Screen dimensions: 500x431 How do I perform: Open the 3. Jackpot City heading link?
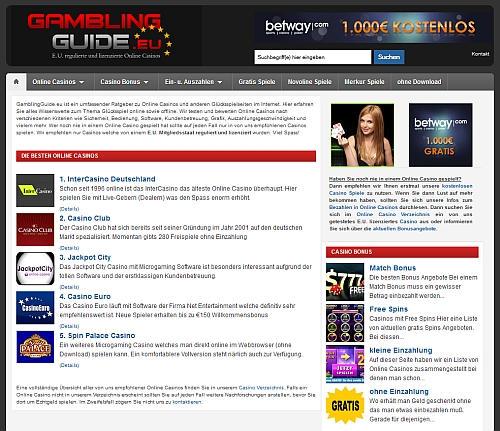click(x=85, y=257)
